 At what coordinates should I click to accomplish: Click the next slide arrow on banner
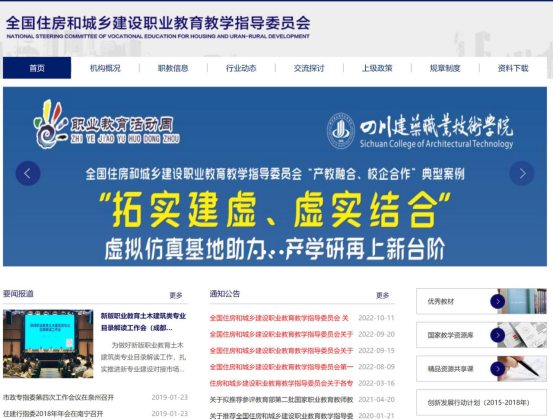pos(522,173)
